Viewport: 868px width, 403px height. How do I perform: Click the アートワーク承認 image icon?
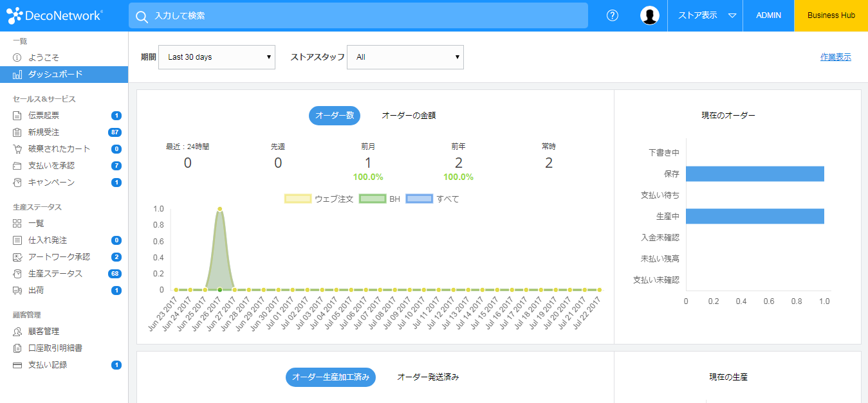17,257
